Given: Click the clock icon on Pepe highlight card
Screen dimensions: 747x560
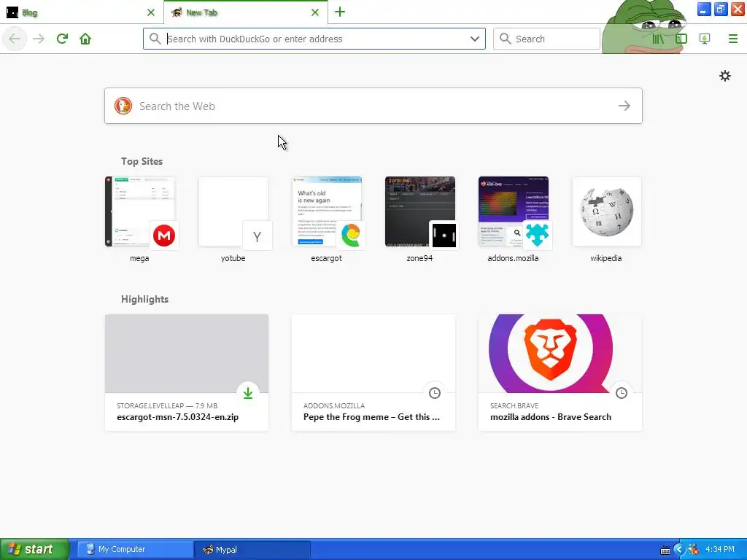Looking at the screenshot, I should (435, 393).
